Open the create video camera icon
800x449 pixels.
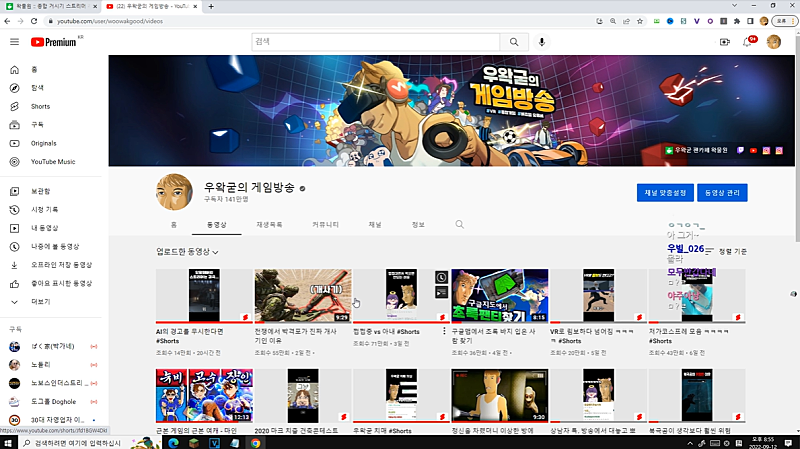[x=724, y=42]
